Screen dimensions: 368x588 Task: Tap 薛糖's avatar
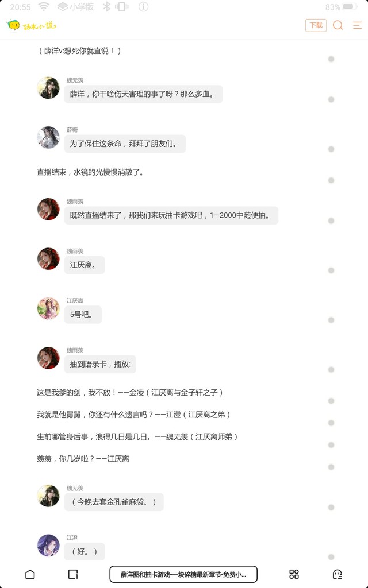[48, 137]
